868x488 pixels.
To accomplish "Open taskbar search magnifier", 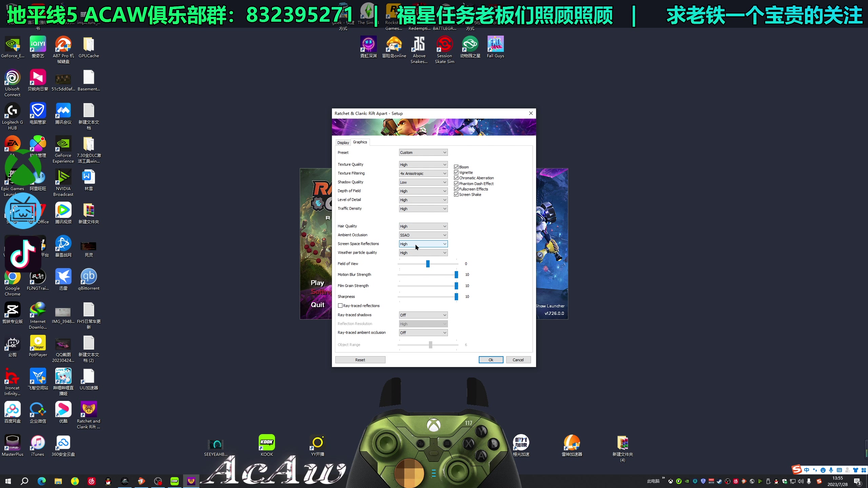I will [24, 481].
